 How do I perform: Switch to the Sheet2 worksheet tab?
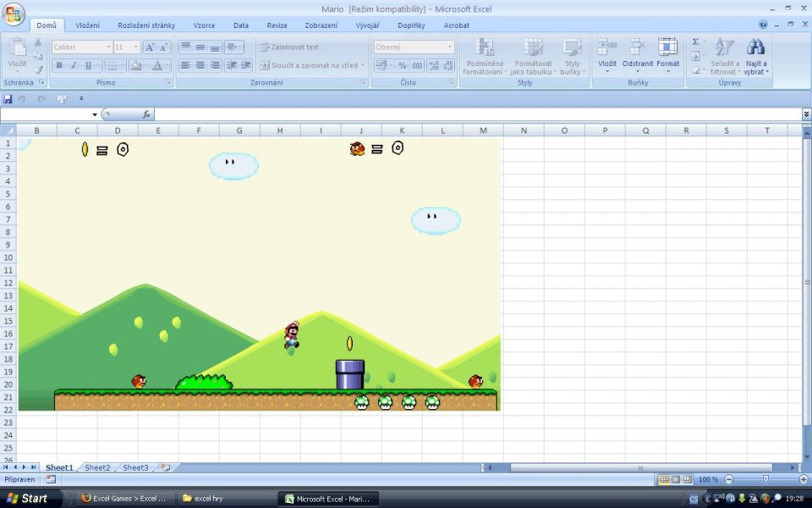coord(96,467)
